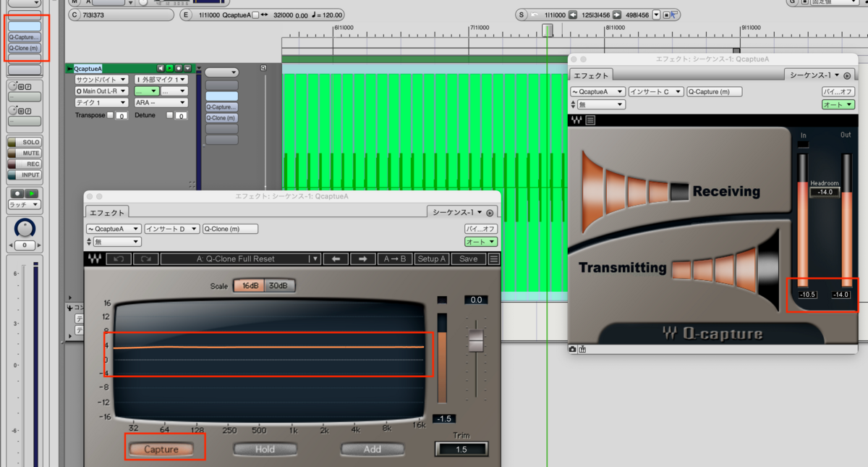The image size is (868, 467).
Task: Click the pan knob on the channel strip
Action: coord(25,228)
